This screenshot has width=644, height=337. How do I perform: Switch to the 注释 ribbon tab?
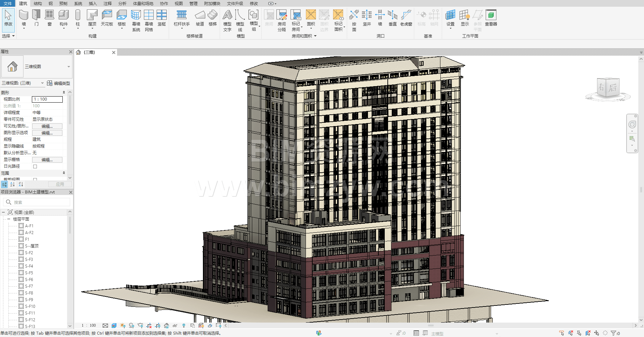tap(107, 3)
